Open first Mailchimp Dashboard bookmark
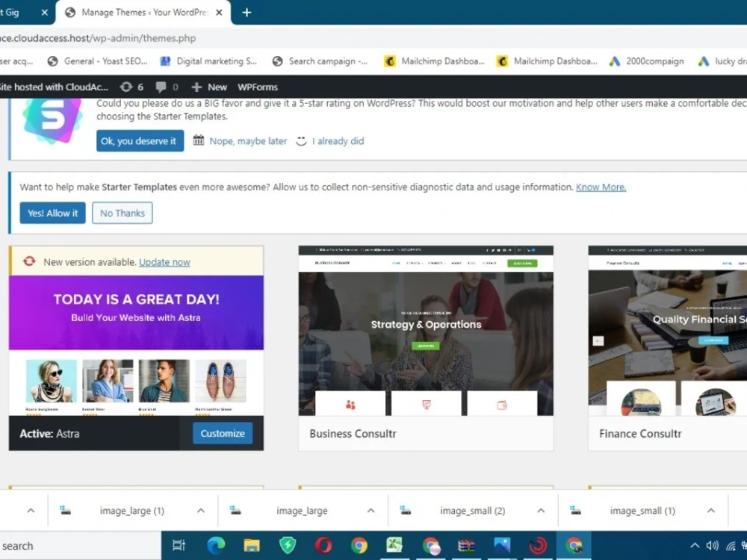 [435, 61]
